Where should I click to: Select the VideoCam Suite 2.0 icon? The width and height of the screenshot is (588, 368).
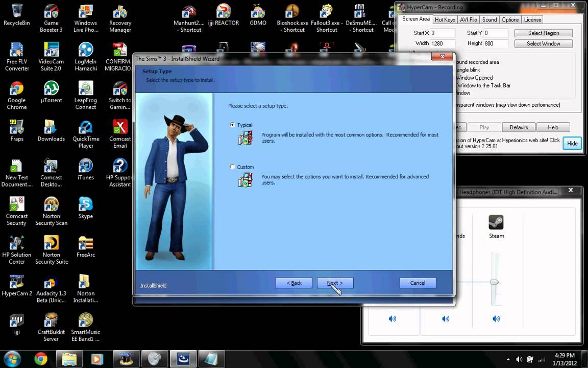pos(51,57)
